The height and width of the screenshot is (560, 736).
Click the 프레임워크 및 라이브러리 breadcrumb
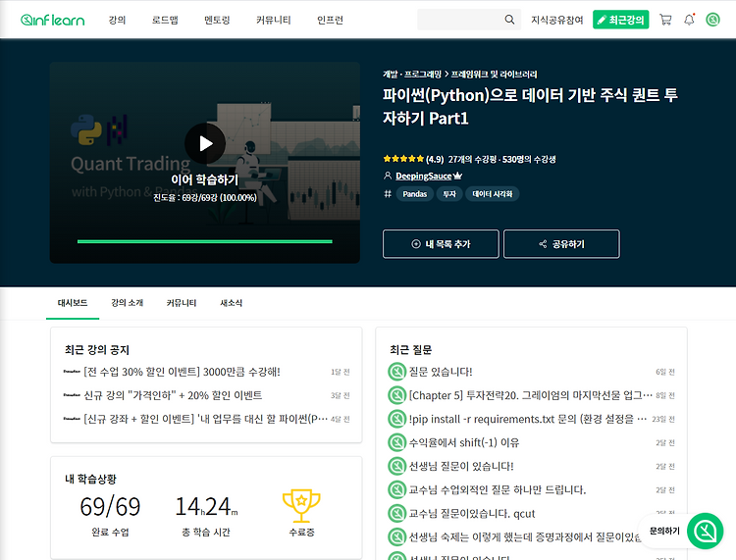(495, 75)
